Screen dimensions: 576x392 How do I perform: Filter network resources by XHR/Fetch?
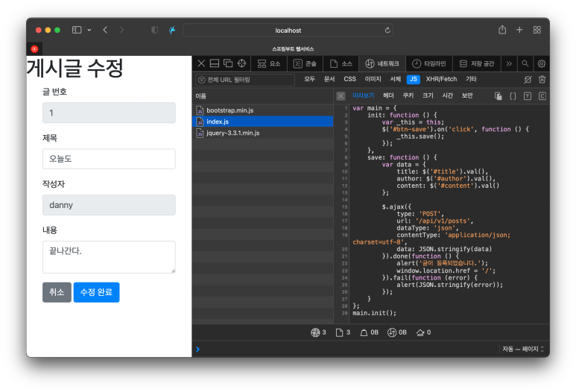pyautogui.click(x=441, y=79)
